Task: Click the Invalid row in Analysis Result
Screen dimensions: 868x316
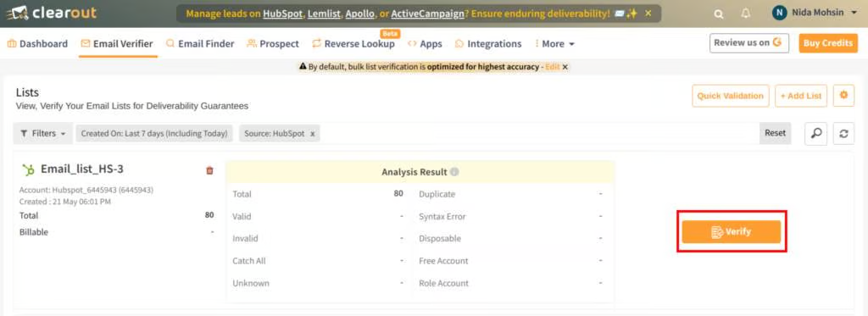Action: click(318, 239)
